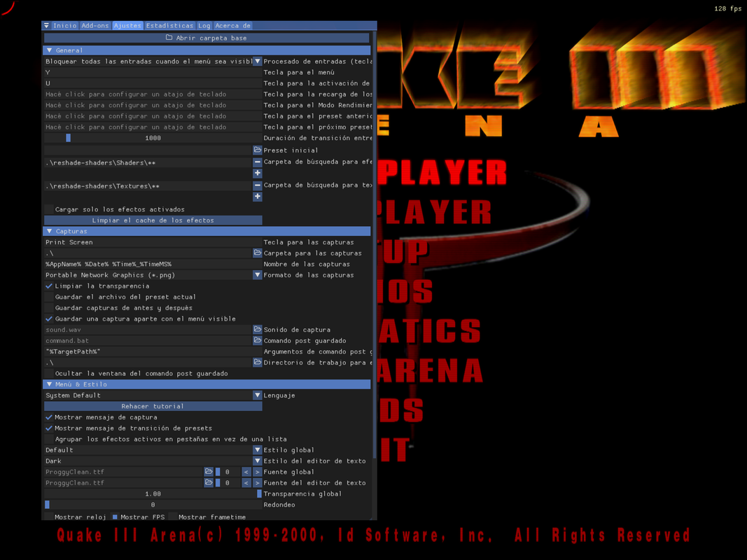Screen dimensions: 747x560
Task: Adjust Transparencia global slider
Action: [153, 493]
